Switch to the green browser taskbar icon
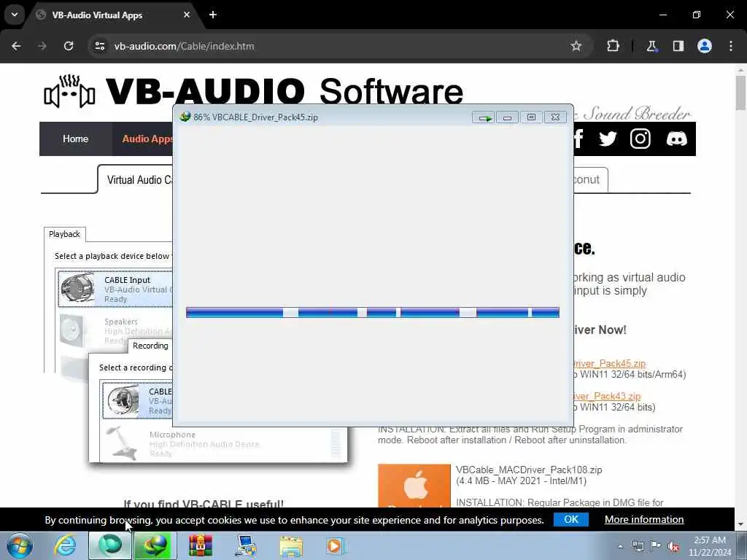The width and height of the screenshot is (747, 560). pyautogui.click(x=110, y=545)
